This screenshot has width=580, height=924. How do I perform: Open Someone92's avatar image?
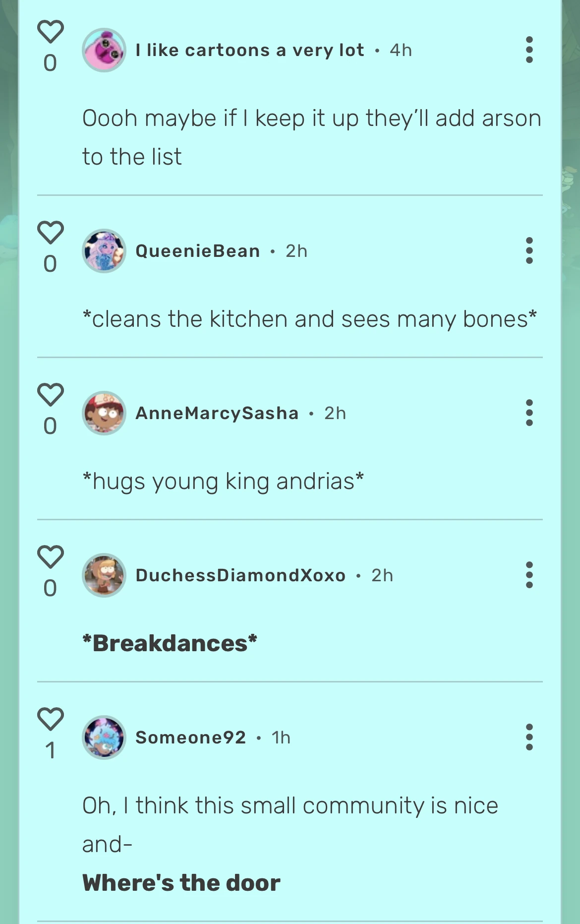coord(104,738)
